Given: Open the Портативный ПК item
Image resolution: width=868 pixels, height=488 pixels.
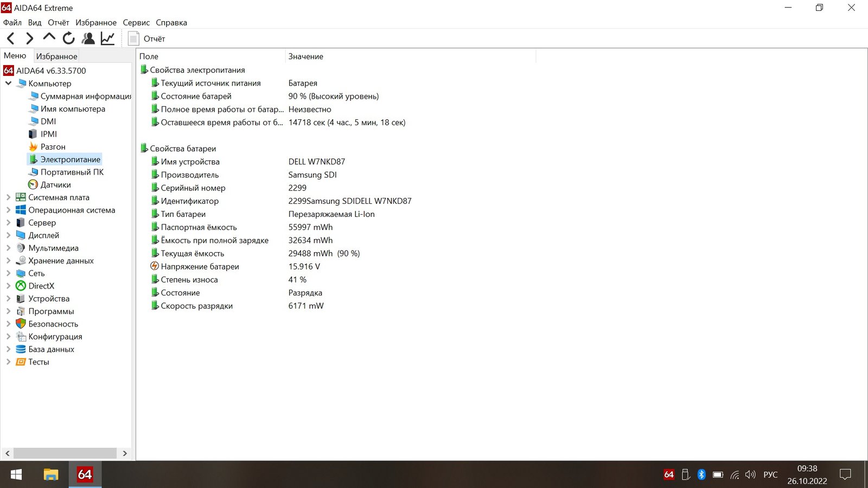Looking at the screenshot, I should pos(66,172).
